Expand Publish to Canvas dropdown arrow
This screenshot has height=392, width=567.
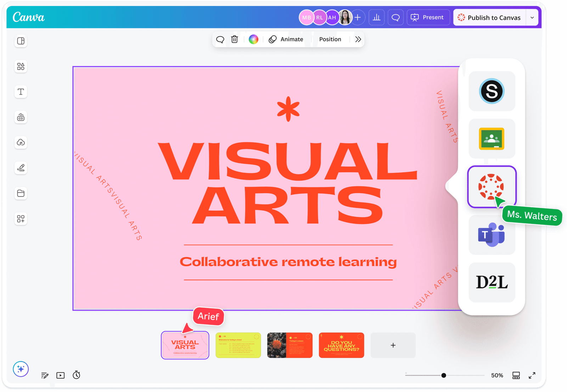click(532, 17)
